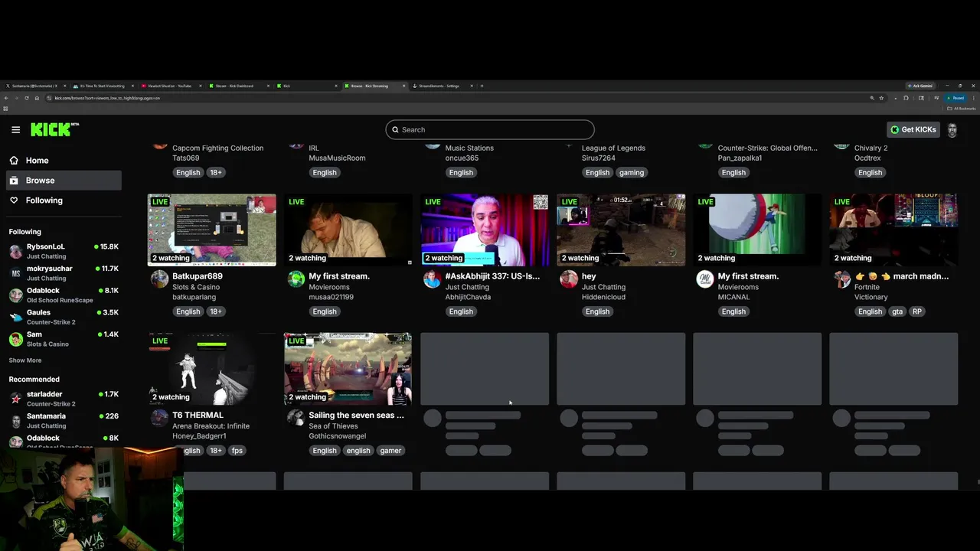Image resolution: width=980 pixels, height=551 pixels.
Task: Reload the page
Action: (26, 98)
